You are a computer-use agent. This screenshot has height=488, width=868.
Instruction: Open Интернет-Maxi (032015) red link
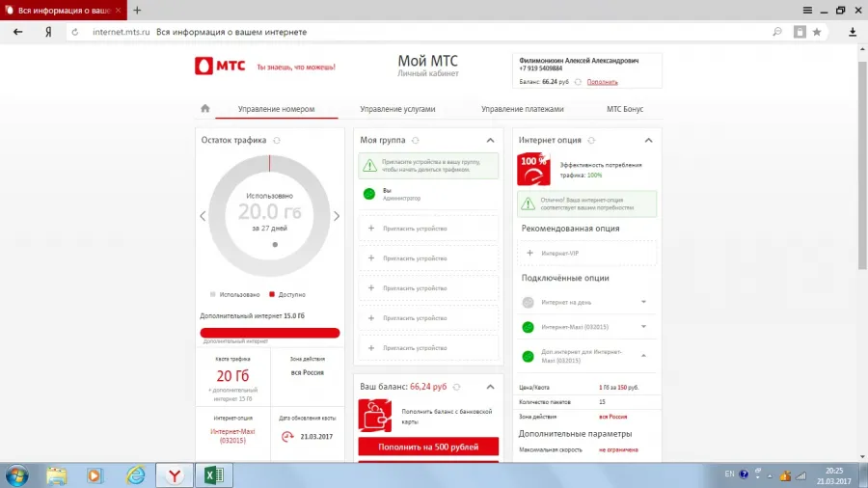tap(232, 436)
